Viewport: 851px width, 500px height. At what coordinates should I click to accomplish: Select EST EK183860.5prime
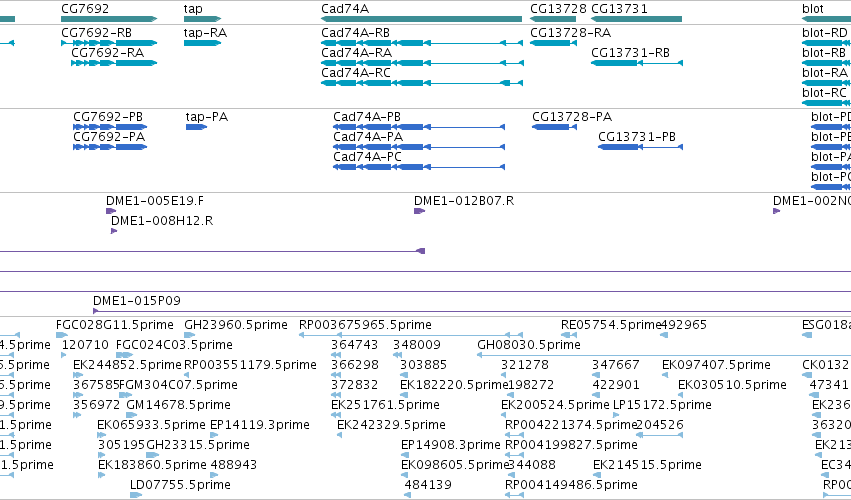click(x=102, y=476)
